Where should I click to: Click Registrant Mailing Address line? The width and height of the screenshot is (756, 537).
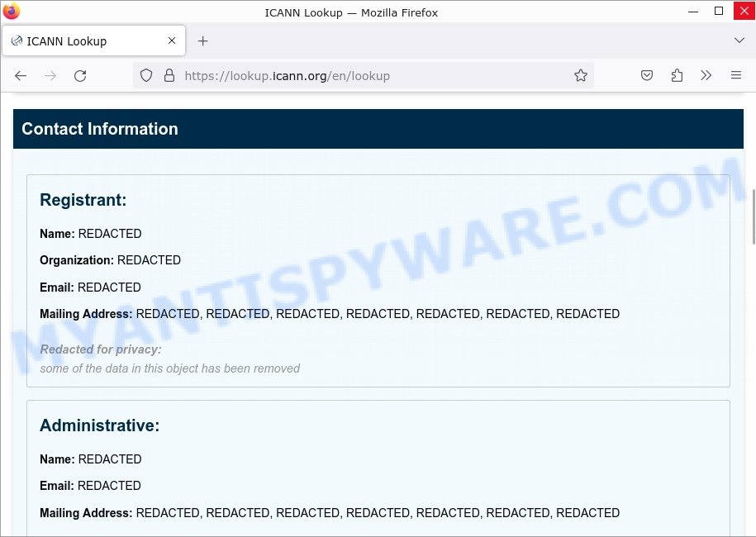(x=330, y=314)
